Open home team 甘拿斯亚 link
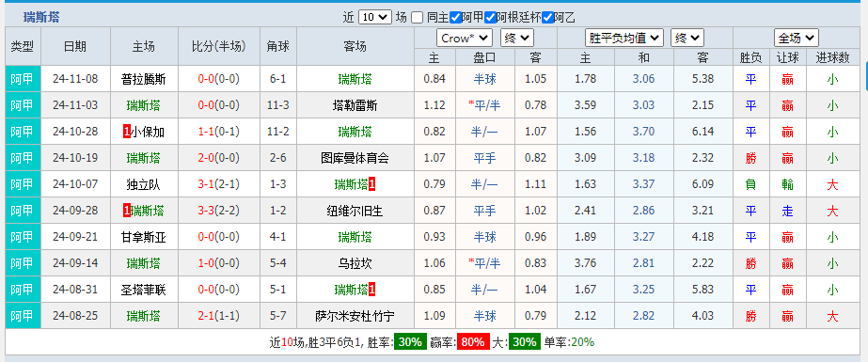This screenshot has height=362, width=868. point(143,238)
